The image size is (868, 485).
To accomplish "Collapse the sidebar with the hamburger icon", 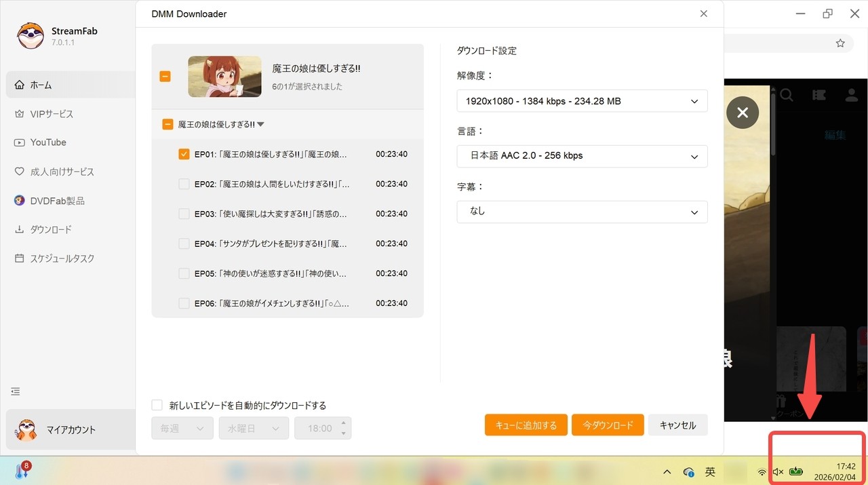I will point(15,391).
